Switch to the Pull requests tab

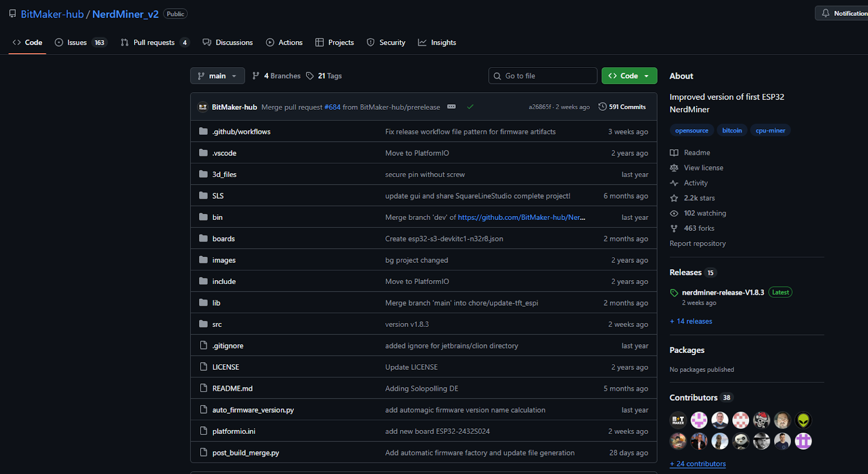(x=154, y=42)
